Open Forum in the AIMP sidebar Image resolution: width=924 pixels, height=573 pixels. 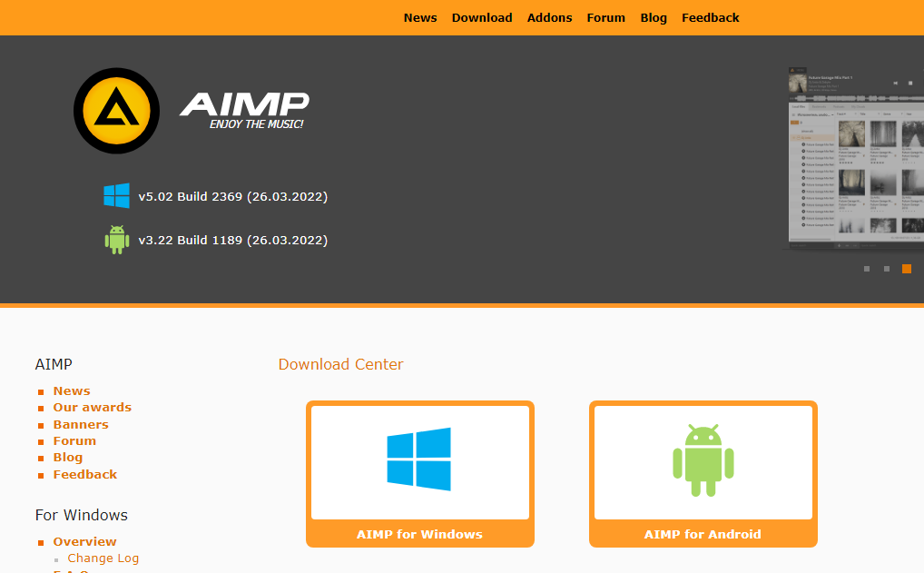coord(74,441)
